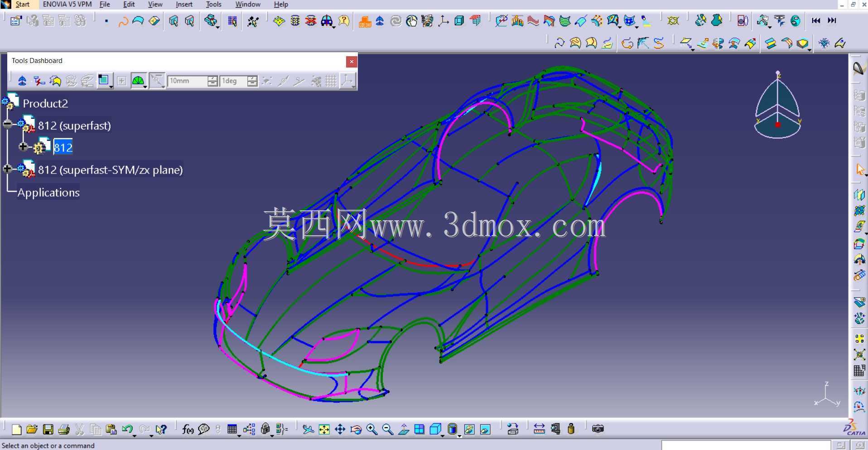Click the toolbar question-mark icon
This screenshot has height=450, width=868.
(344, 21)
